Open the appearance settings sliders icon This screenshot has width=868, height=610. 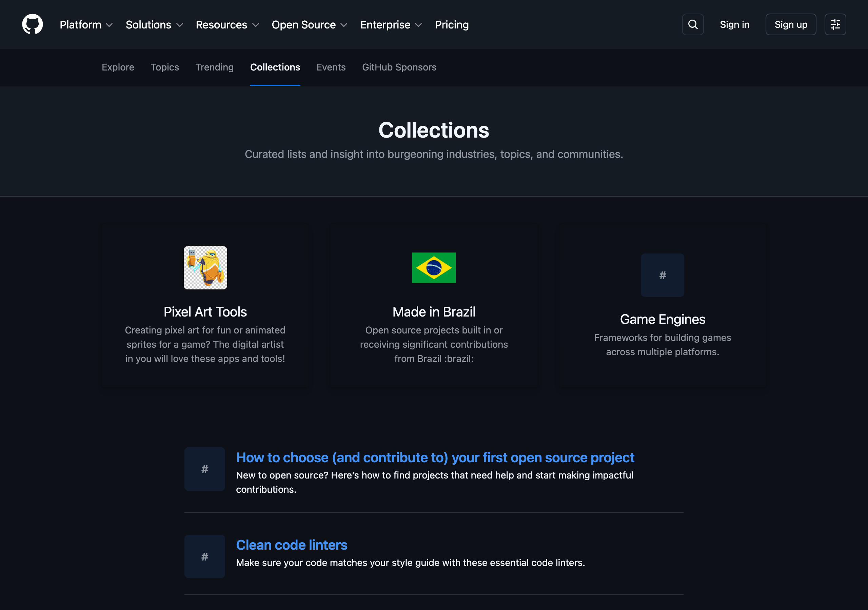pyautogui.click(x=835, y=24)
